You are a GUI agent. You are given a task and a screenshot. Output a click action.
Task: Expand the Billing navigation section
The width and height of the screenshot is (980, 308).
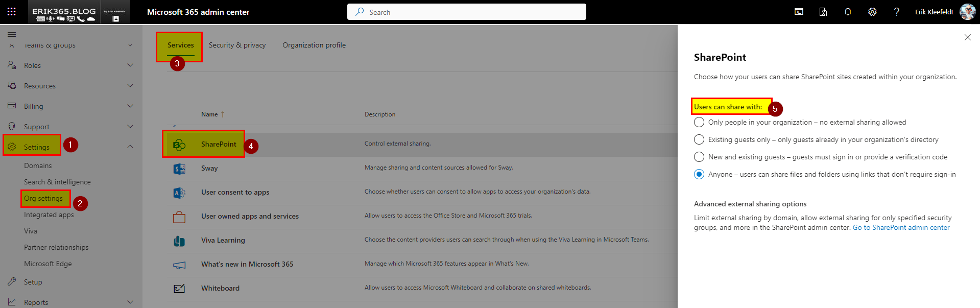tap(130, 106)
